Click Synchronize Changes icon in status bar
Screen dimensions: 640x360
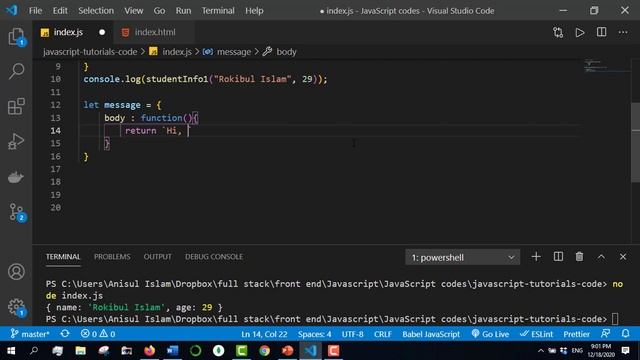(x=65, y=334)
